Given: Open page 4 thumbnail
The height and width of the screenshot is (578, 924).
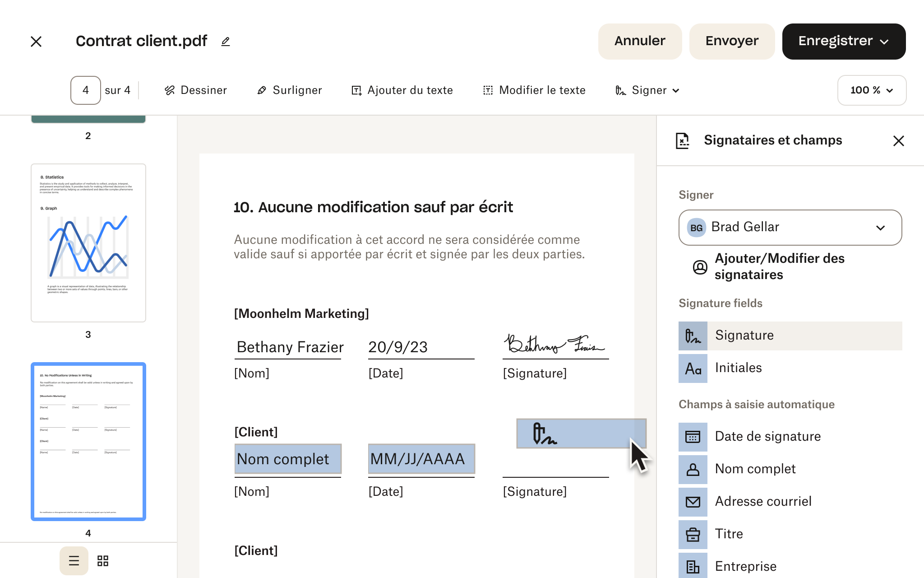Looking at the screenshot, I should (88, 442).
